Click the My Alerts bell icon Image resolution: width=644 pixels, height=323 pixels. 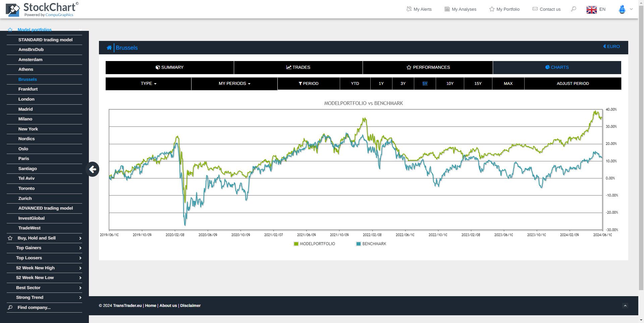pyautogui.click(x=409, y=9)
